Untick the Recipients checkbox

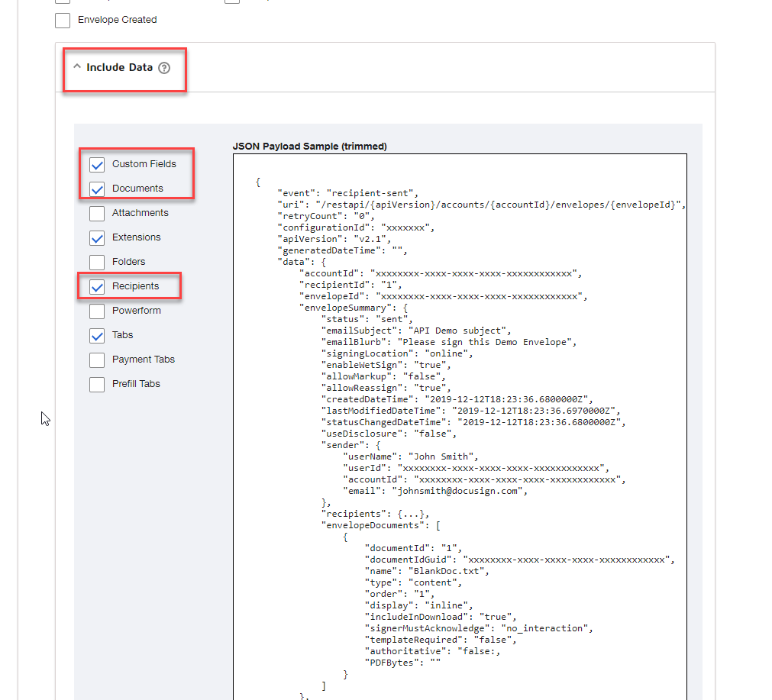(97, 287)
